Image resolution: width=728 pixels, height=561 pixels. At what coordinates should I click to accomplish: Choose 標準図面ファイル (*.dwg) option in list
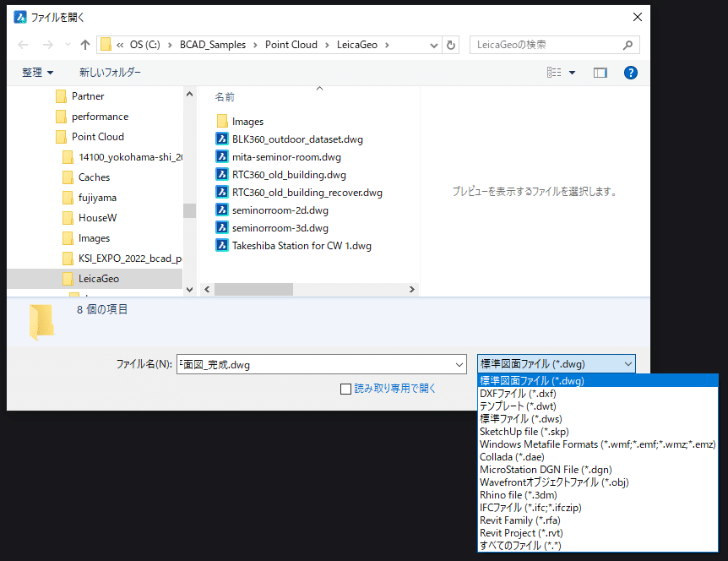(598, 381)
